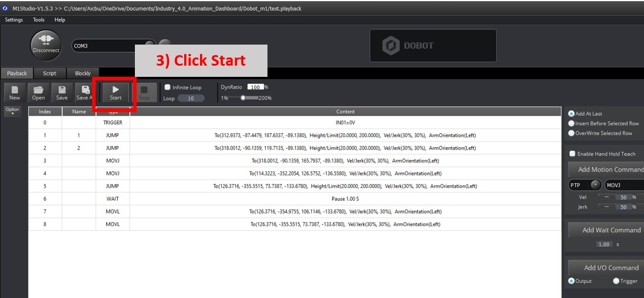Click the Jerk value field showing 50
Image resolution: width=644 pixels, height=298 pixels.
(x=623, y=206)
